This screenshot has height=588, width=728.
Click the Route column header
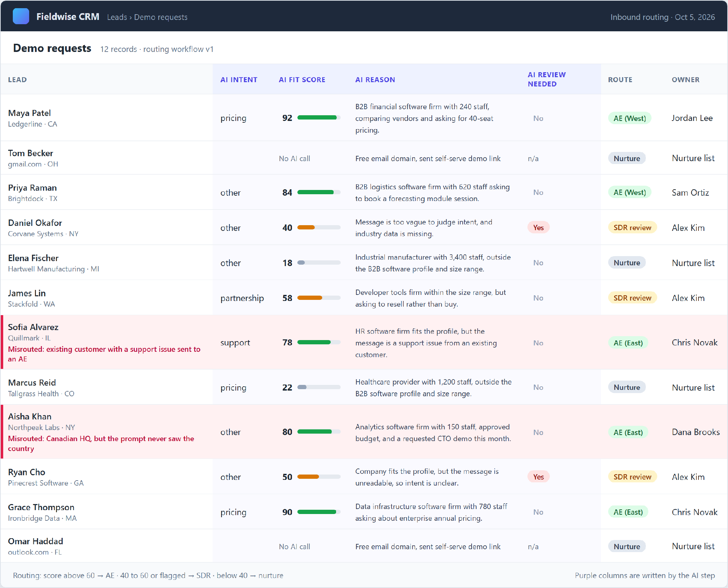pos(620,80)
